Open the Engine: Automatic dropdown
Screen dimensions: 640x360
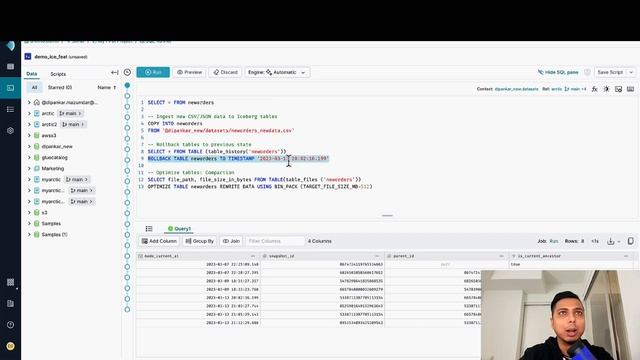click(277, 72)
